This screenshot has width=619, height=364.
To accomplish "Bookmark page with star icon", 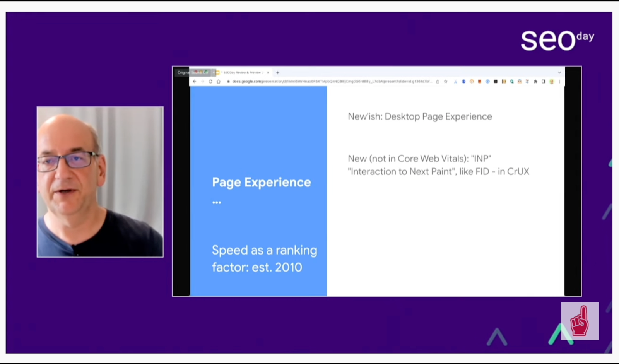I will 446,82.
